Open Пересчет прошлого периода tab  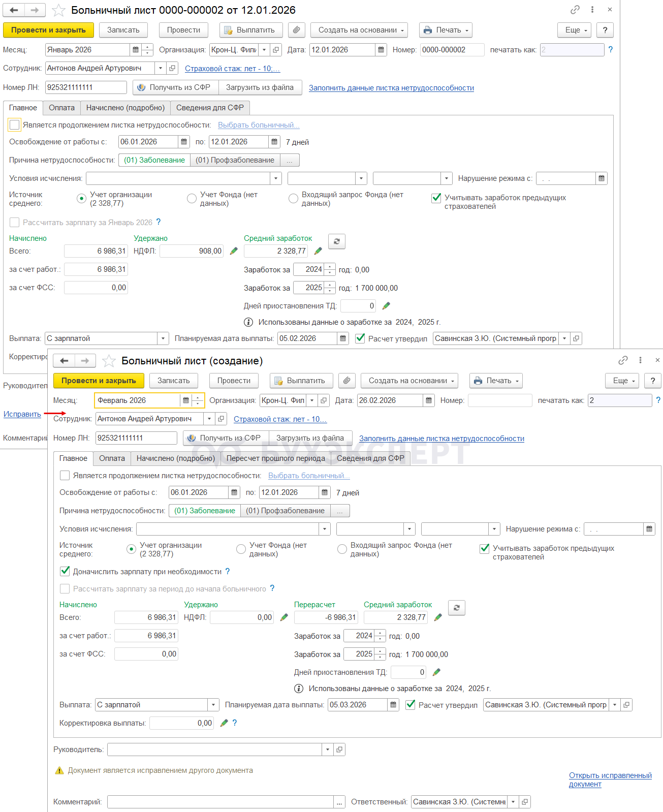pyautogui.click(x=276, y=458)
